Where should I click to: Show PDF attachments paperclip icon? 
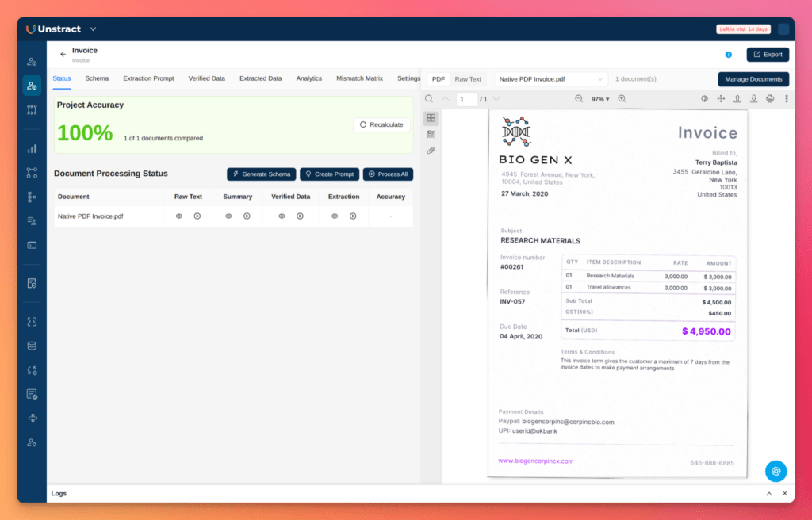pyautogui.click(x=431, y=151)
